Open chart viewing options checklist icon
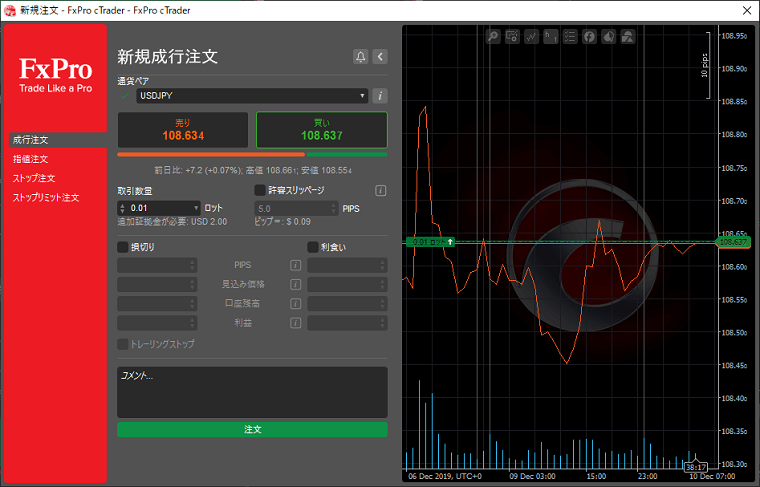The height and width of the screenshot is (487, 760). (x=570, y=37)
